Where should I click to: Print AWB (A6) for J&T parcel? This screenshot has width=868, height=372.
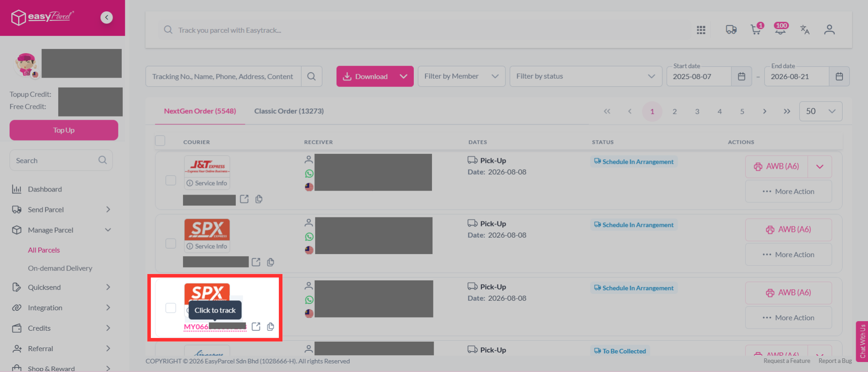(777, 166)
